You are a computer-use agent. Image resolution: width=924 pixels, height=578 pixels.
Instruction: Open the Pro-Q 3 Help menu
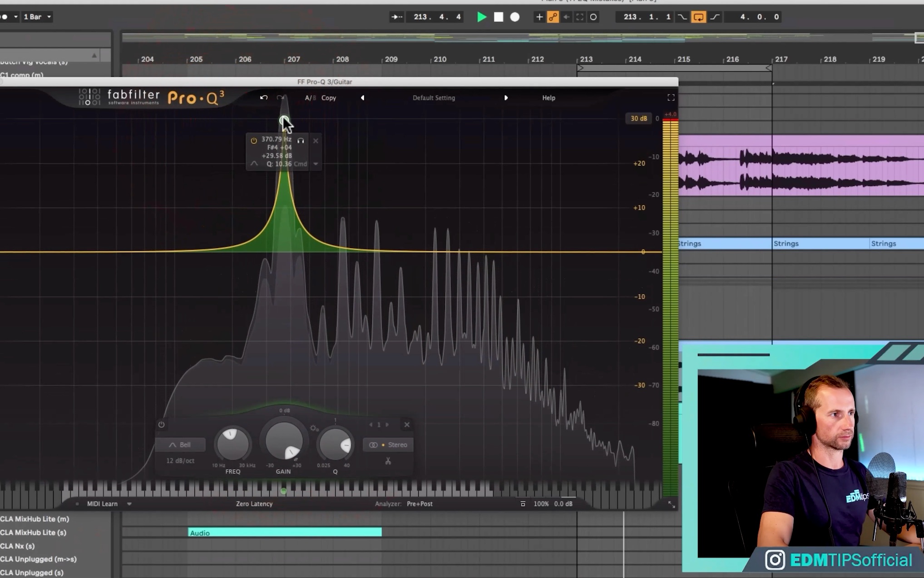548,98
